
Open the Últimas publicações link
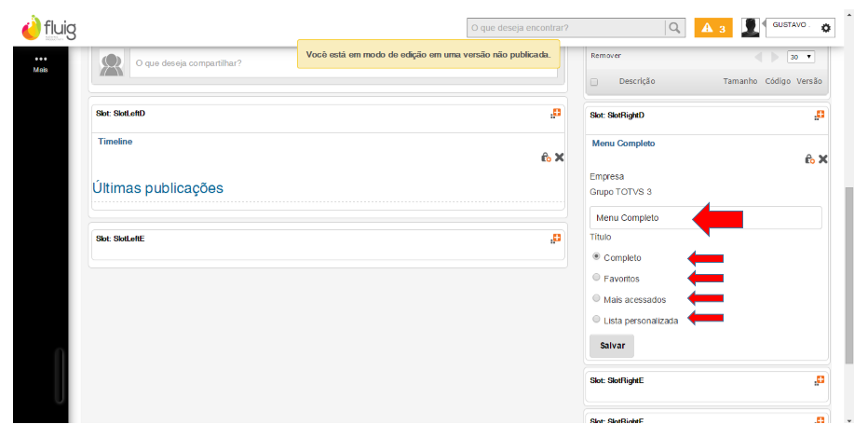click(158, 188)
